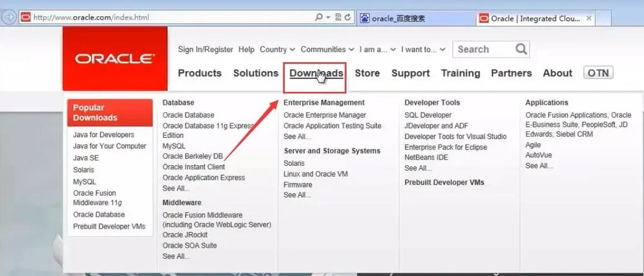Click the address bar search magnifier icon
644x276 pixels.
(x=319, y=17)
